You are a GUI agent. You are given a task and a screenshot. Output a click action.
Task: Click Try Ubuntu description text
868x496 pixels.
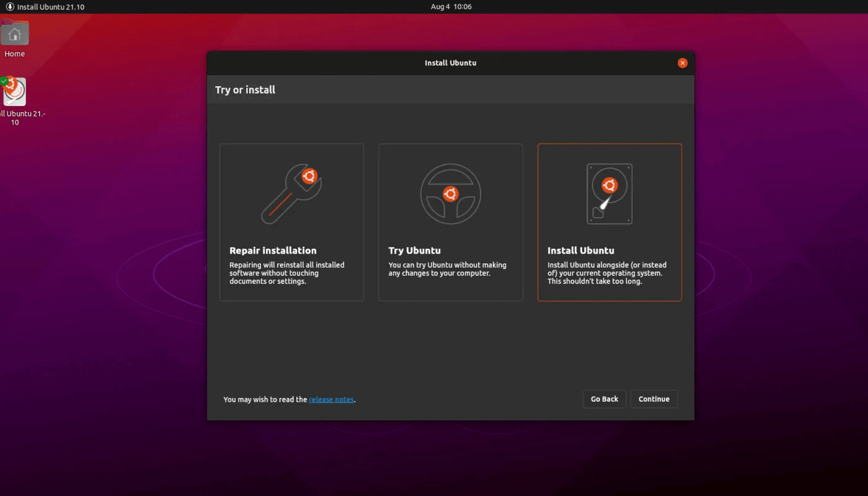[x=448, y=269]
